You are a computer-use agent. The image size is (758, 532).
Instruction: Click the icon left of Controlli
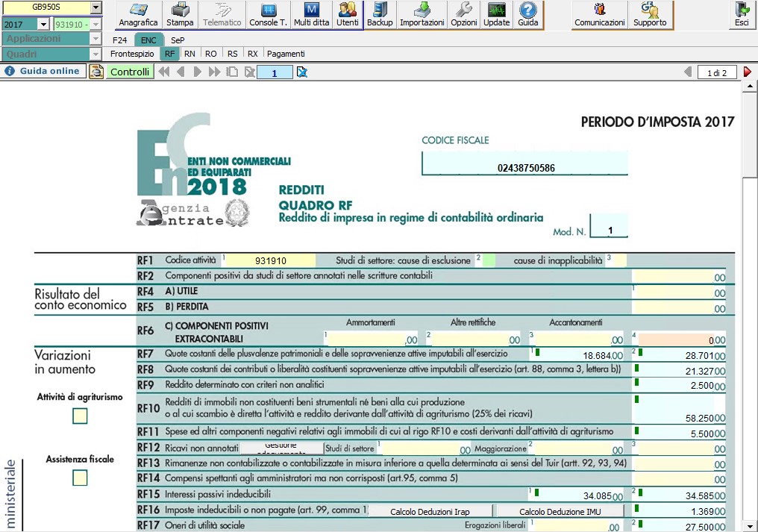96,72
